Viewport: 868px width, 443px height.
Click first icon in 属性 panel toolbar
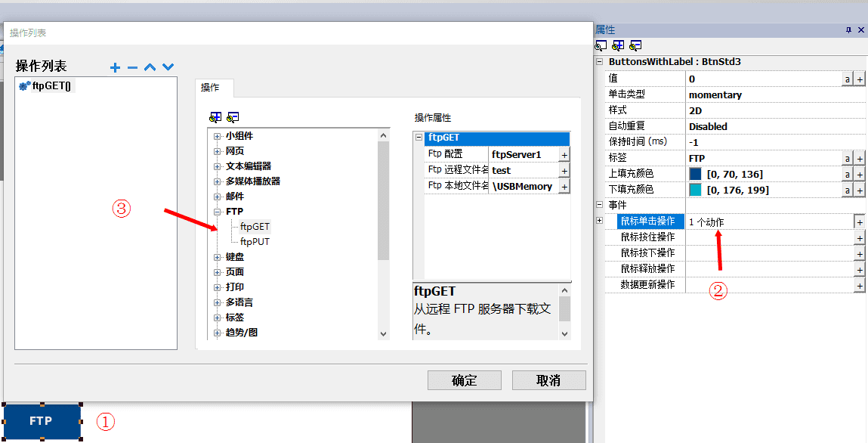pyautogui.click(x=601, y=45)
